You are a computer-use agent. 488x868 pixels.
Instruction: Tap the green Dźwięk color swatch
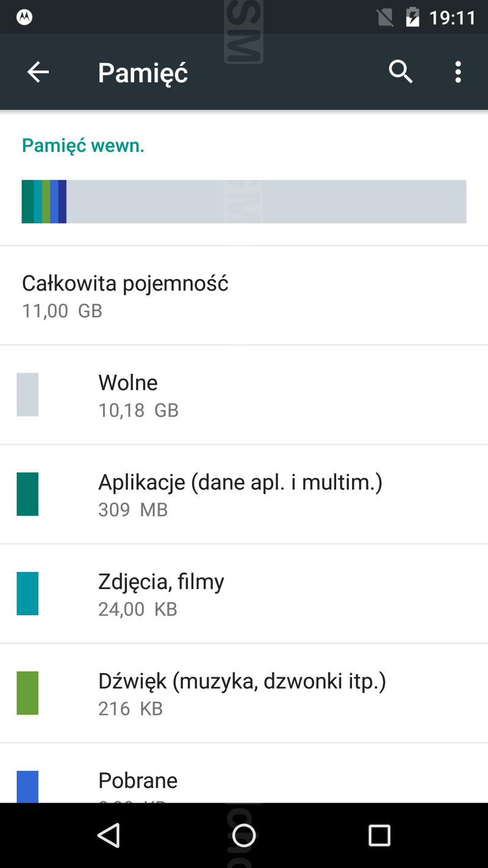27,693
